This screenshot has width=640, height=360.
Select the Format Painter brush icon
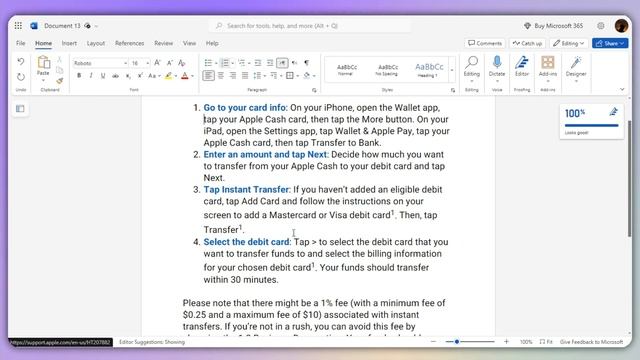(x=60, y=81)
